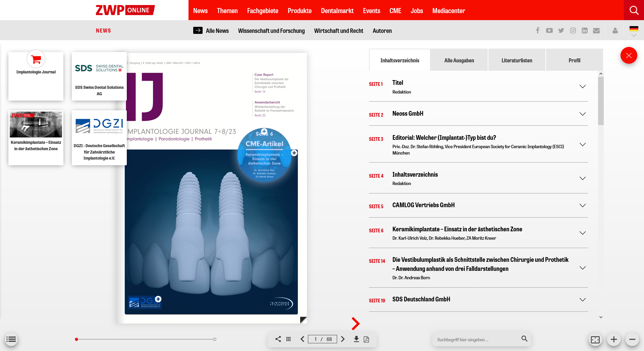Click the shopping cart icon for Implantologie Journal
Viewport: 644px width, 351px height.
tap(36, 59)
